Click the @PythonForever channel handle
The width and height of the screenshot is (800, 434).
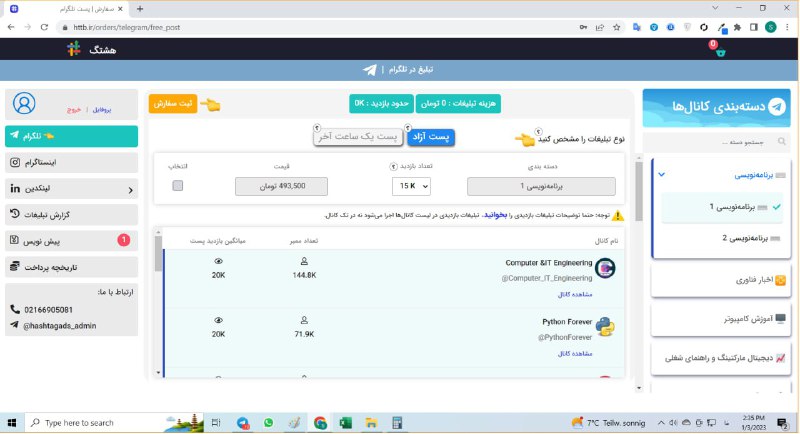[x=565, y=338]
